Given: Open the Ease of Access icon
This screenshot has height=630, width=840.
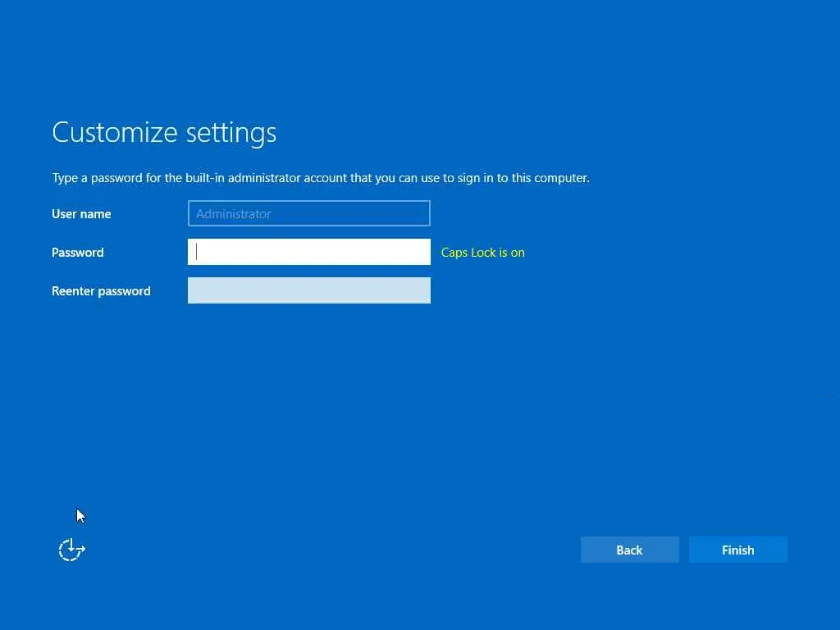Looking at the screenshot, I should (x=72, y=550).
